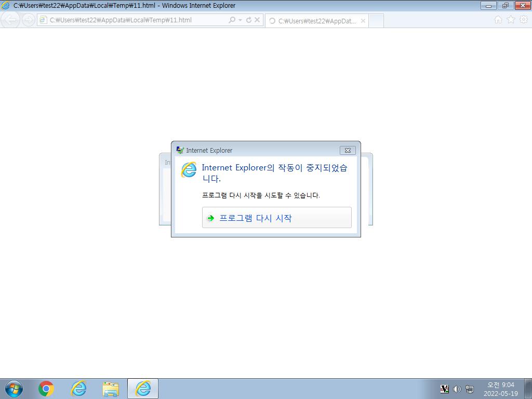Click the 프로그램 다시 시작 button

coord(277,218)
